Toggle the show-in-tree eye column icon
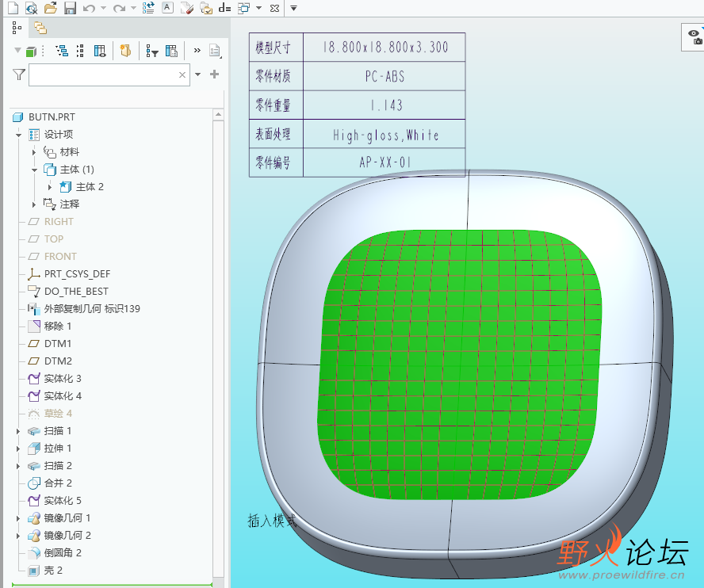Viewport: 704px width, 588px height. pyautogui.click(x=100, y=52)
